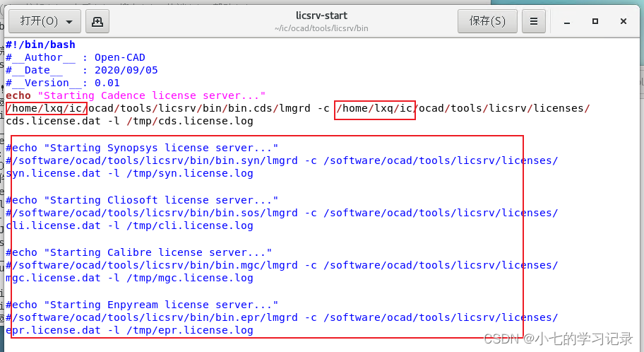Click the bin.mgc/lmgrd command line

pos(282,265)
